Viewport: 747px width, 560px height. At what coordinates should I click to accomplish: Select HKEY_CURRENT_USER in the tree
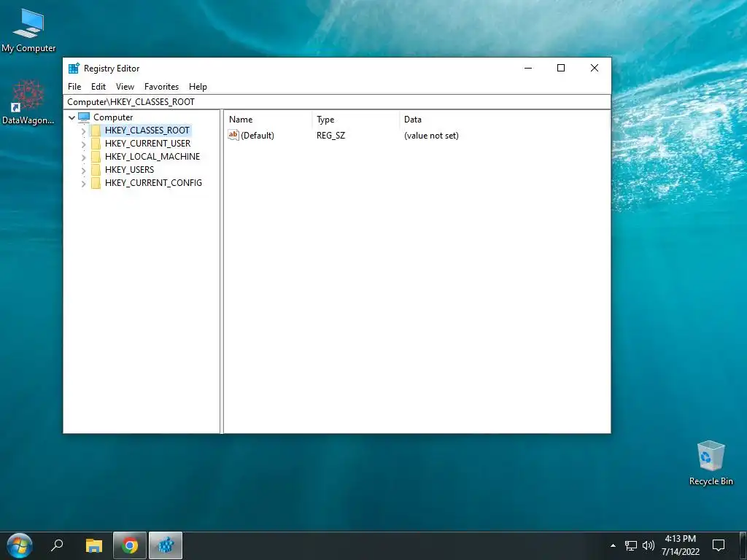tap(147, 144)
